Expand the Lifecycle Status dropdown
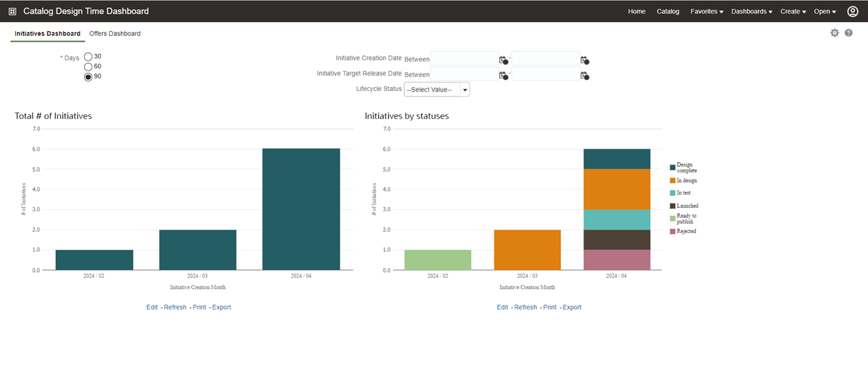 (437, 90)
